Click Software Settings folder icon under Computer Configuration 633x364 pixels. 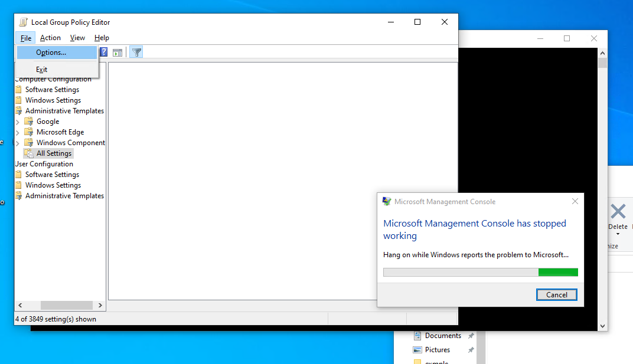[x=18, y=90]
